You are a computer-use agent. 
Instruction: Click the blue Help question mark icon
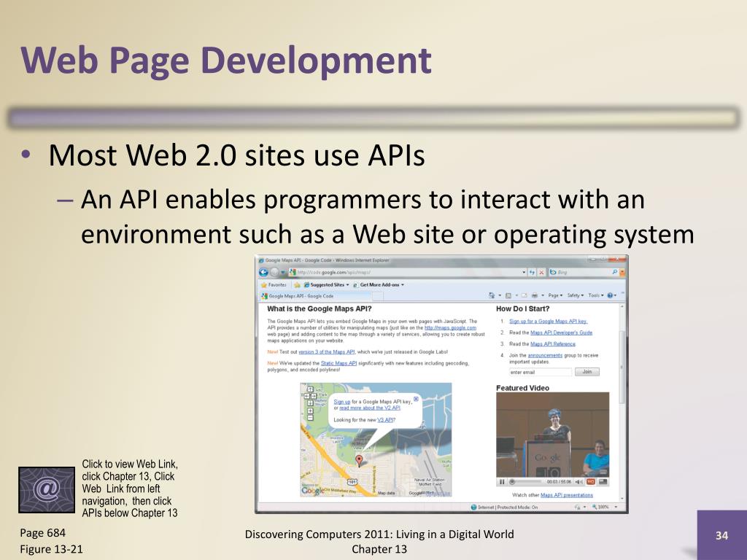pyautogui.click(x=611, y=296)
